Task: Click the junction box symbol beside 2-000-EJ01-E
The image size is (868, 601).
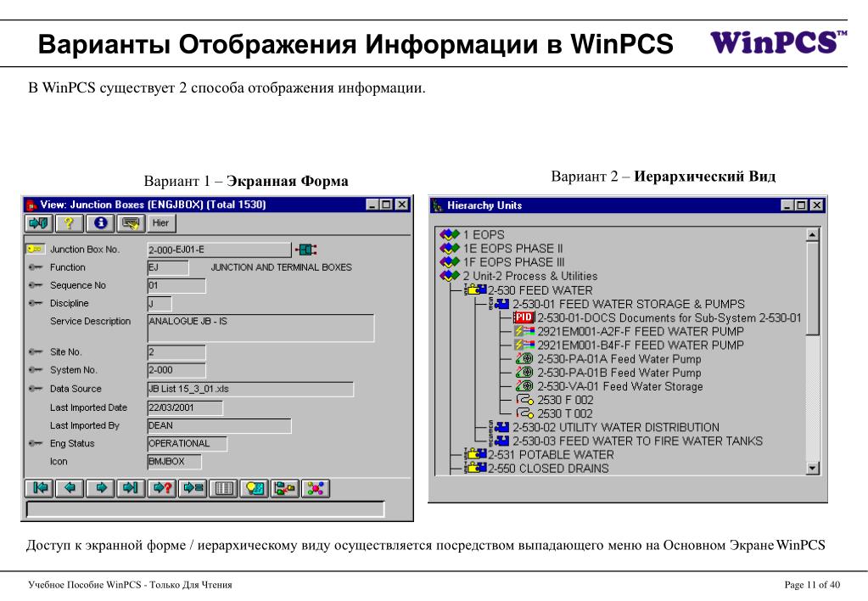Action: [x=306, y=250]
